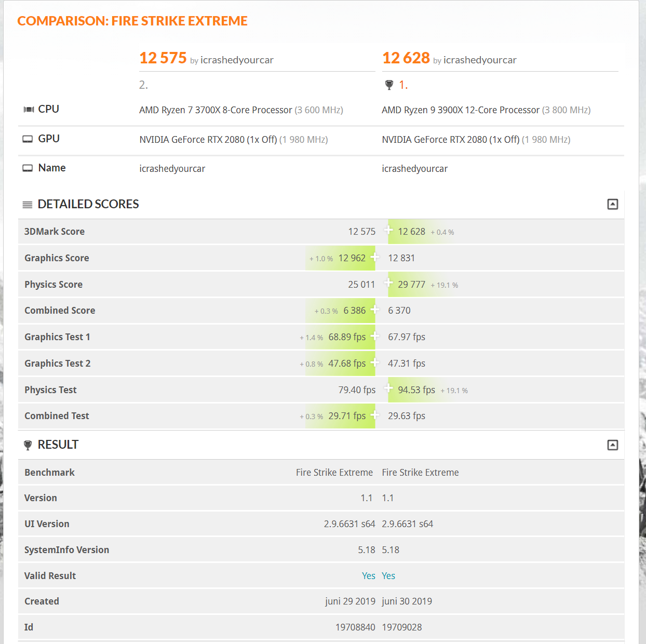This screenshot has width=646, height=644.
Task: Click the 3DMark Score row label
Action: click(55, 232)
